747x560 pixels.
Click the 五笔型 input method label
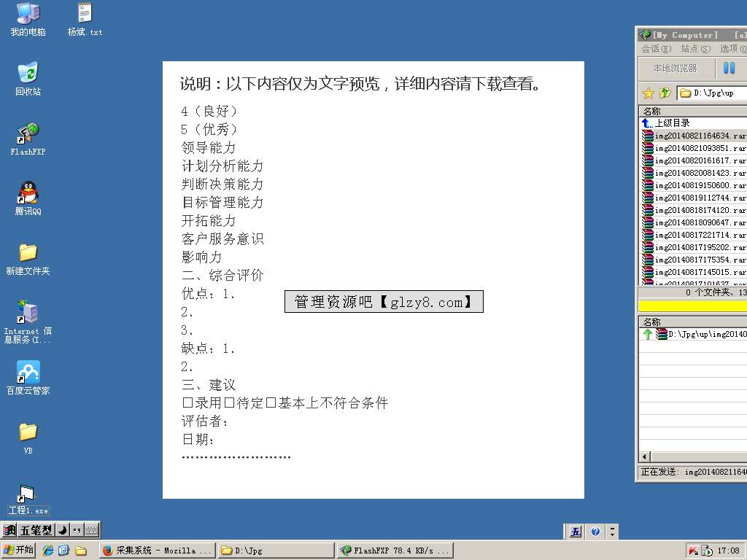point(36,530)
